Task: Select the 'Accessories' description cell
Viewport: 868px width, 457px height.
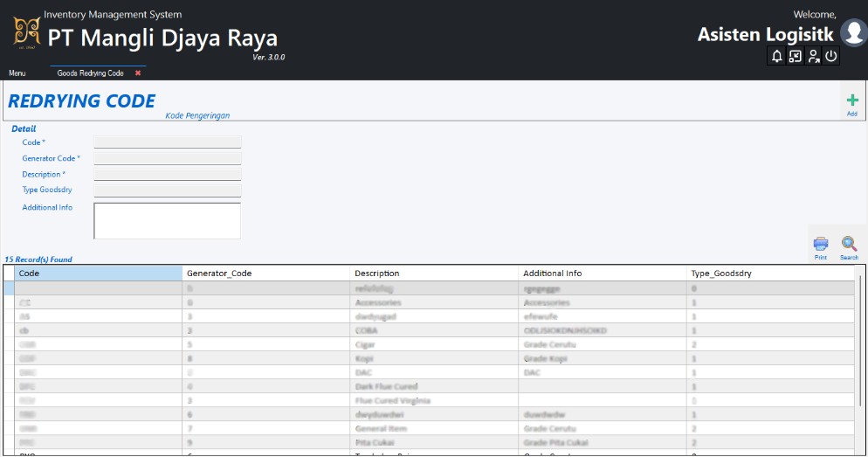Action: [433, 302]
